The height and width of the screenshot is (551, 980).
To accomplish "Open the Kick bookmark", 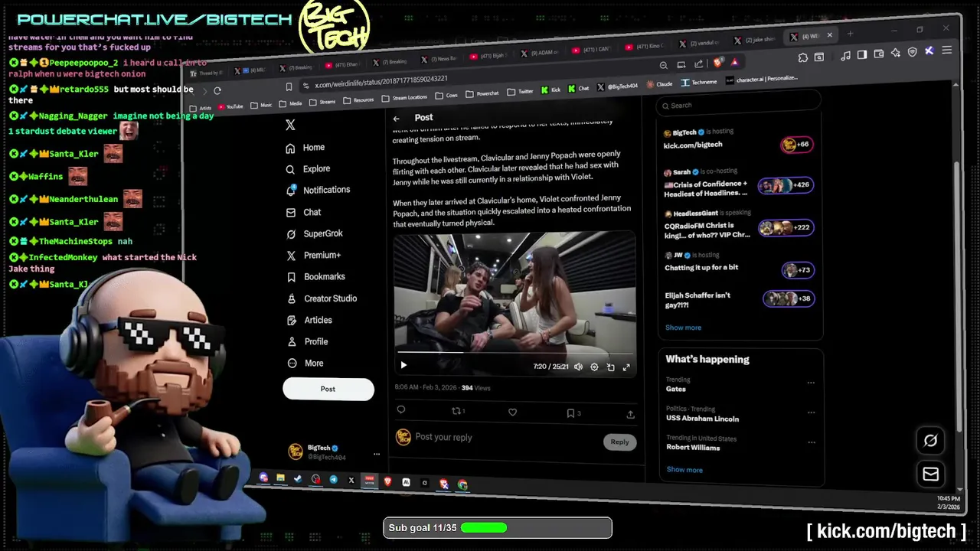I will [x=551, y=90].
